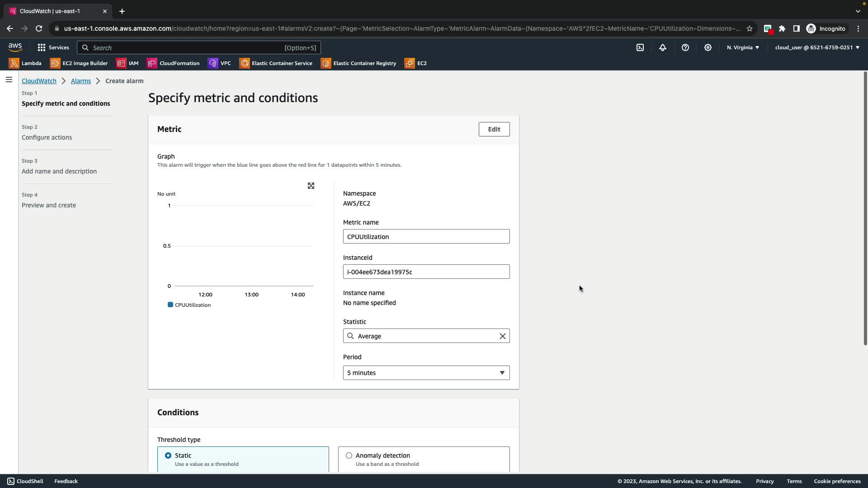Open the Lambda shortcut in favorites bar
Image resolution: width=868 pixels, height=488 pixels.
[25, 63]
